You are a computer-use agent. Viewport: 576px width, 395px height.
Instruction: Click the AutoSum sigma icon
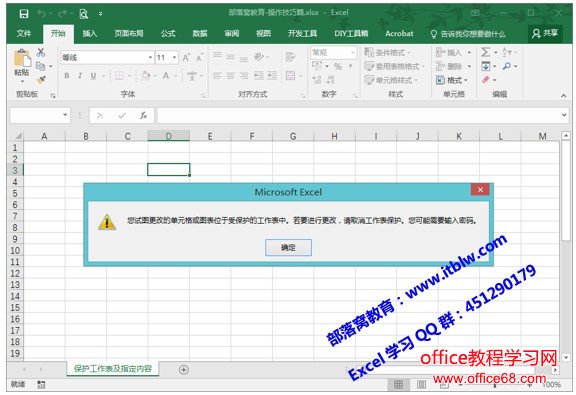[x=485, y=52]
